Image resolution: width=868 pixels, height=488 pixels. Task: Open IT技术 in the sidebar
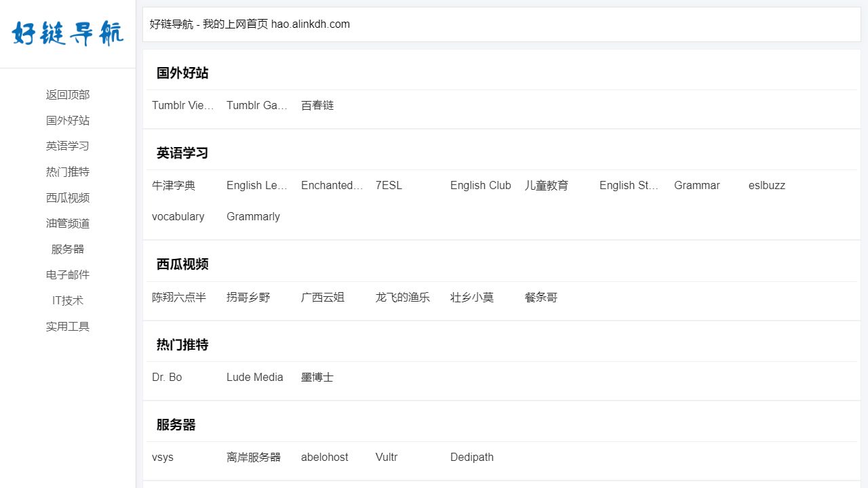tap(68, 301)
